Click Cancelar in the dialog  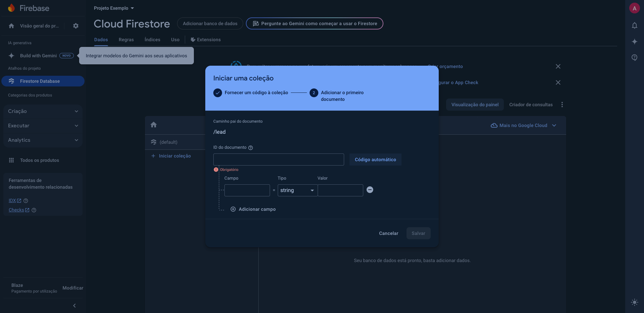(389, 233)
